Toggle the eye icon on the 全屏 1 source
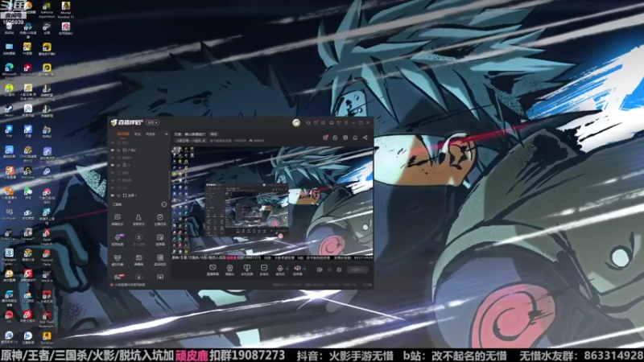The height and width of the screenshot is (362, 644). (112, 195)
